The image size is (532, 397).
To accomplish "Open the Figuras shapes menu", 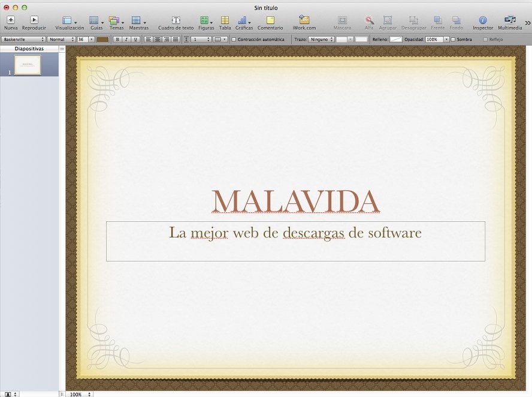I will tap(206, 23).
